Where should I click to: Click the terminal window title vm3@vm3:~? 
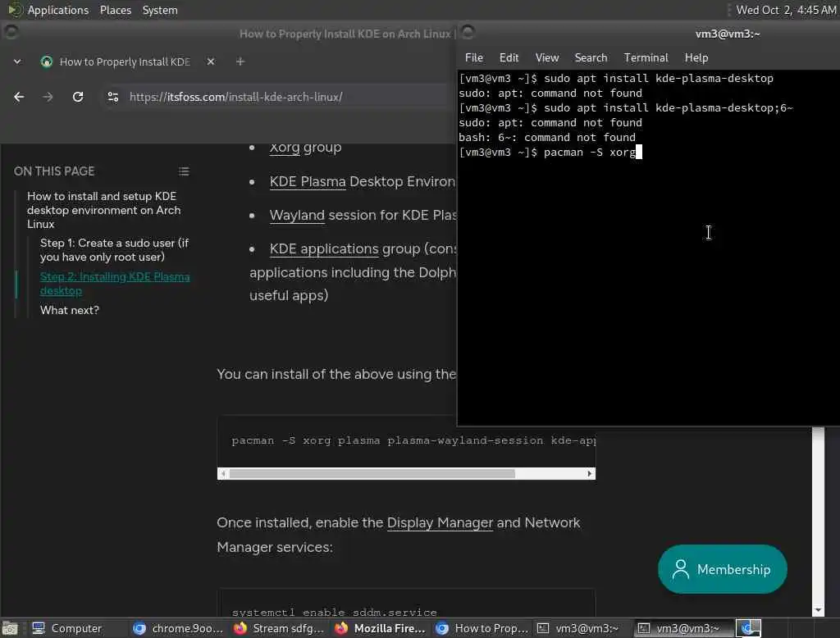[x=728, y=34]
